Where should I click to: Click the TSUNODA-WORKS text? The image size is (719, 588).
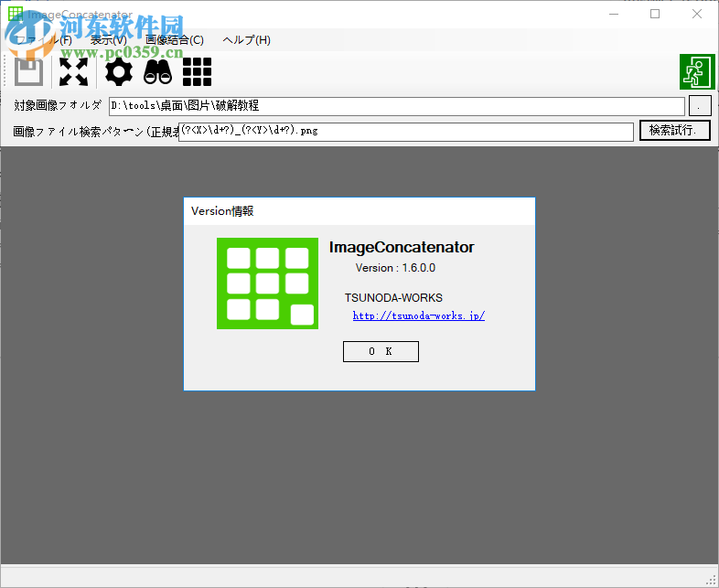point(393,298)
